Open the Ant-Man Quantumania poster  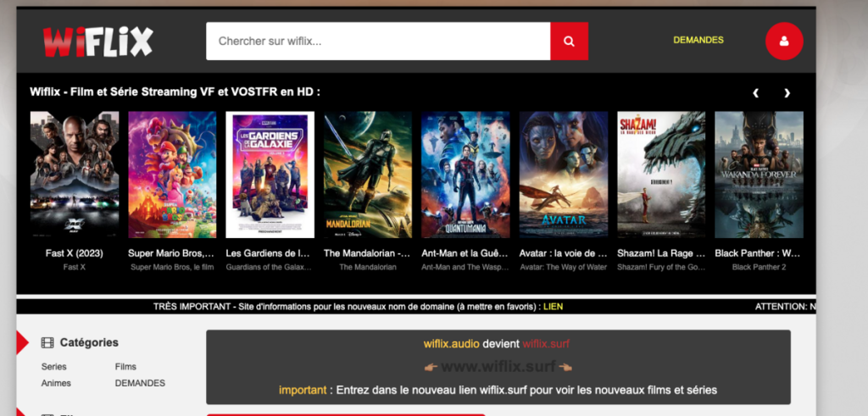(x=465, y=175)
